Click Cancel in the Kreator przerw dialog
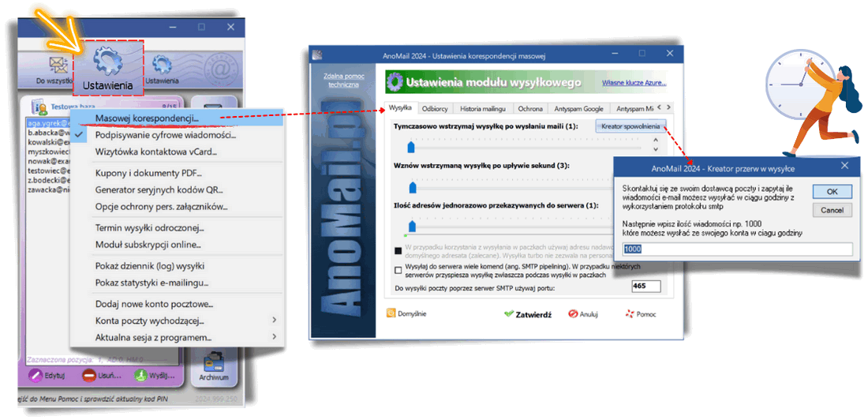The width and height of the screenshot is (868, 420). [x=832, y=210]
